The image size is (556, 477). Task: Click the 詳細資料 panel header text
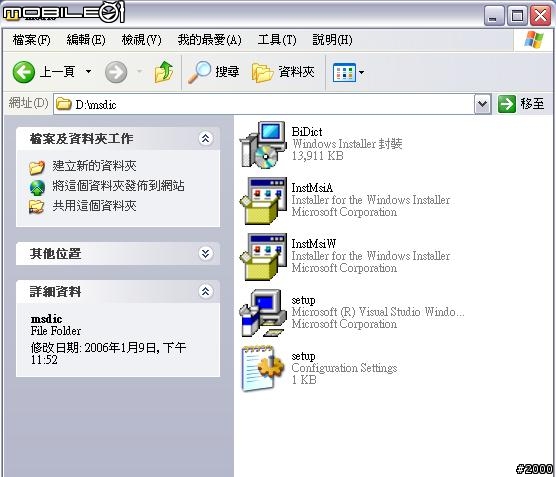55,292
